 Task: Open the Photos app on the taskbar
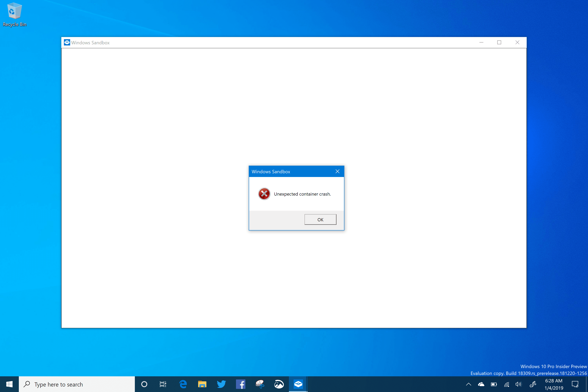coord(279,384)
